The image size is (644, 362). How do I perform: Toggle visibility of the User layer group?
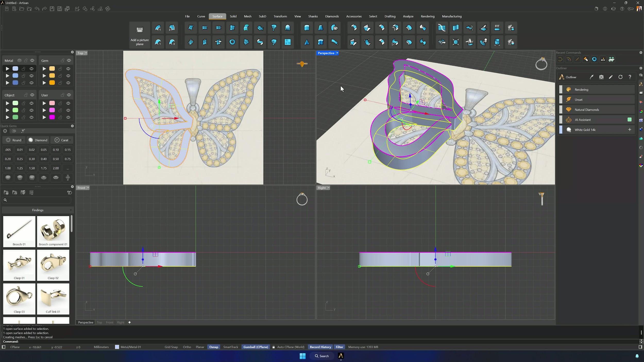point(69,95)
